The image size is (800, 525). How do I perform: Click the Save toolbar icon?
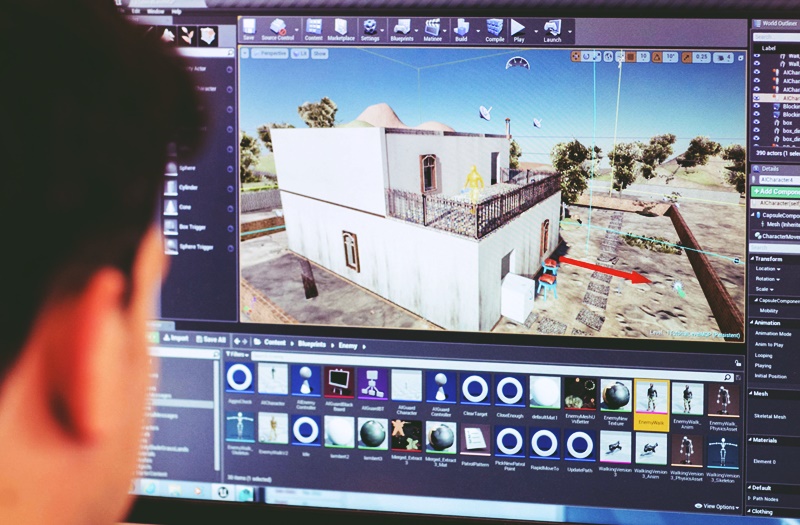click(x=249, y=30)
